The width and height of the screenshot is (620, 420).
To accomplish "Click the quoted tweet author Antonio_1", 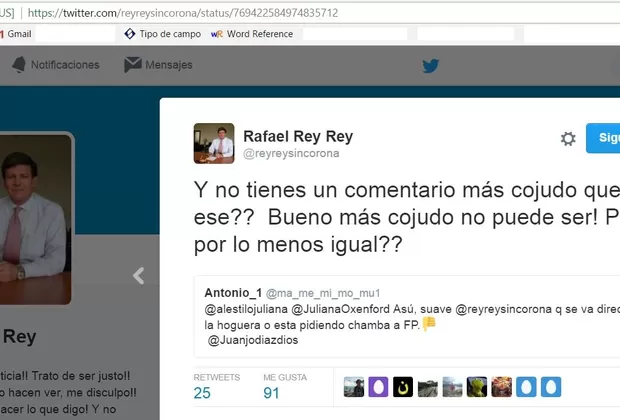I will pos(233,293).
